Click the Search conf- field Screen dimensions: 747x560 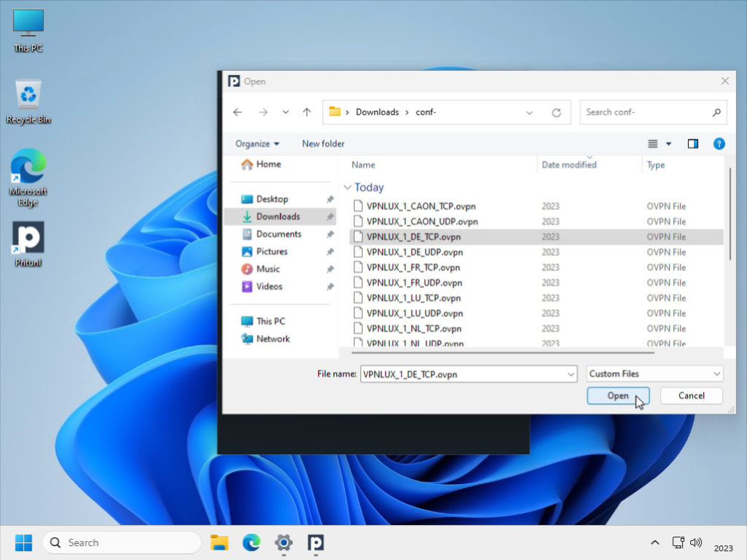point(646,112)
